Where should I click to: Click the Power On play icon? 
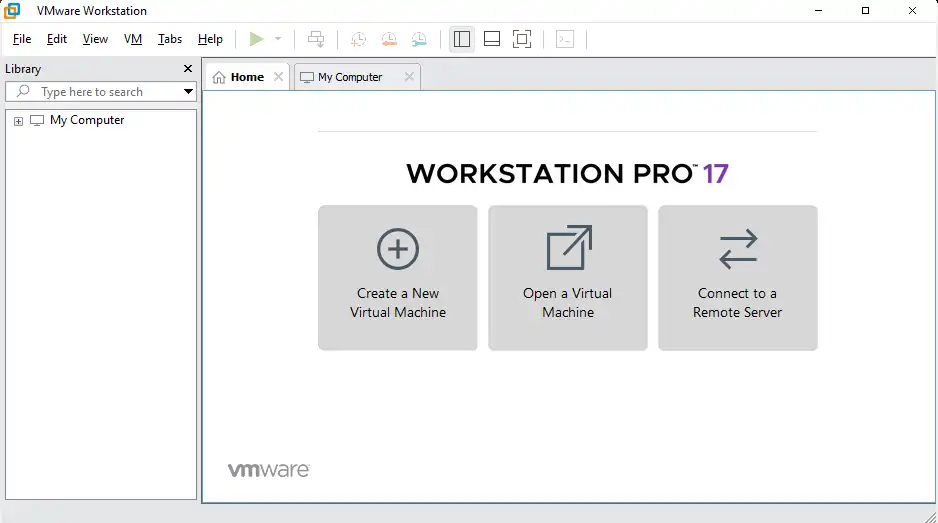pyautogui.click(x=257, y=39)
